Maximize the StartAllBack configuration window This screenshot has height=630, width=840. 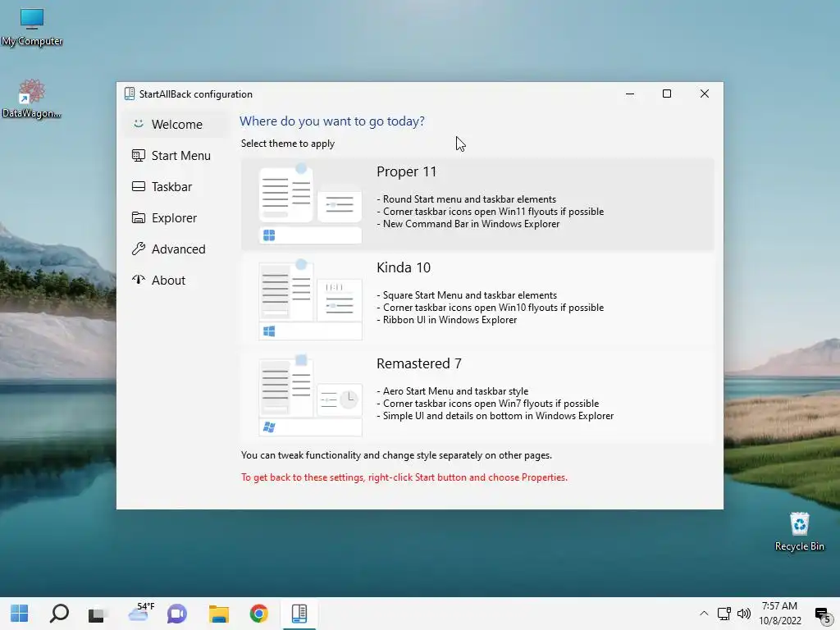click(x=667, y=94)
